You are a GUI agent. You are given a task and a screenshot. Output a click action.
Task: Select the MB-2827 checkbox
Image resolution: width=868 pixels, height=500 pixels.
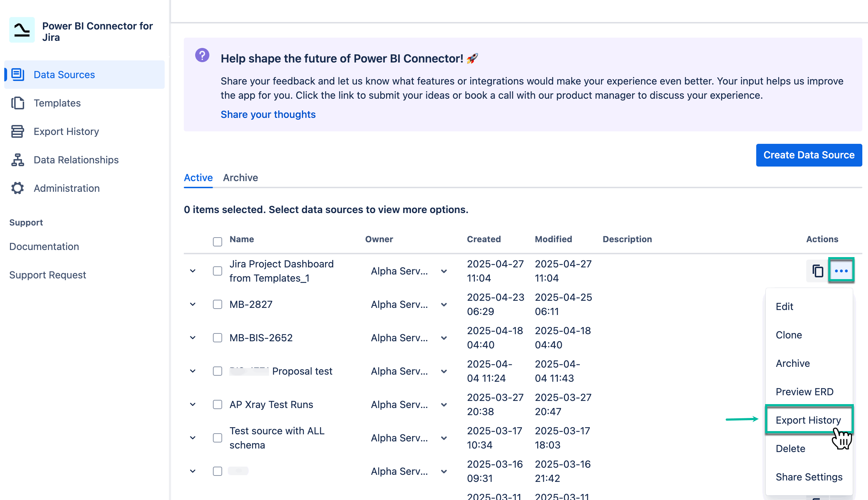tap(217, 304)
